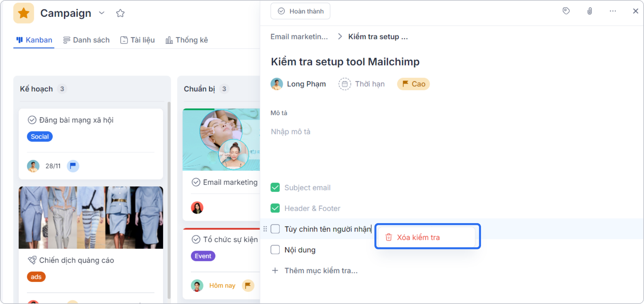This screenshot has height=304, width=644.
Task: Click the check-circle icon beside Email marketing
Action: pos(196,182)
